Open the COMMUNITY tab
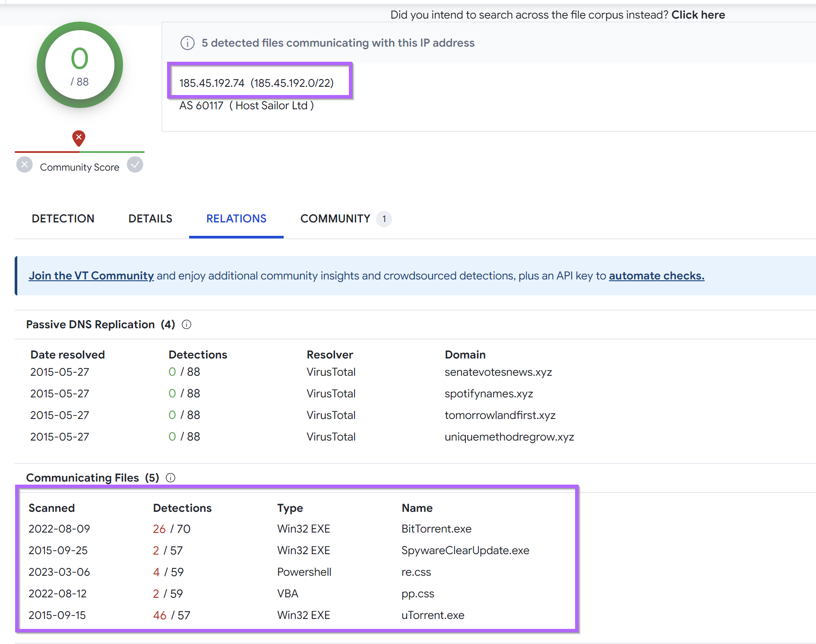Viewport: 816px width, 644px height. [335, 219]
